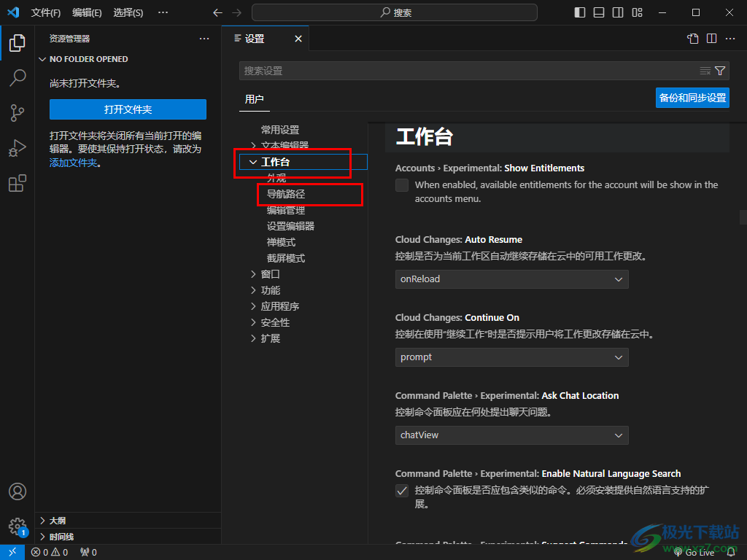Screen dimensions: 747x560
Task: Click the settings filter funnel icon
Action: click(x=720, y=71)
